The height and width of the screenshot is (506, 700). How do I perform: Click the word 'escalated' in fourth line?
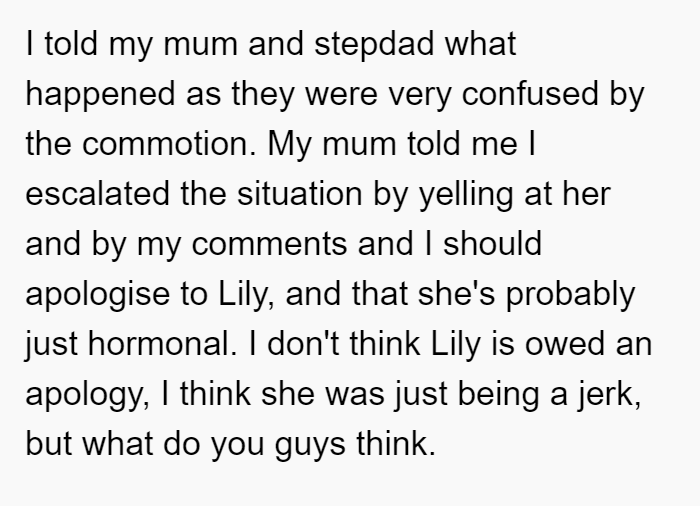tap(97, 194)
